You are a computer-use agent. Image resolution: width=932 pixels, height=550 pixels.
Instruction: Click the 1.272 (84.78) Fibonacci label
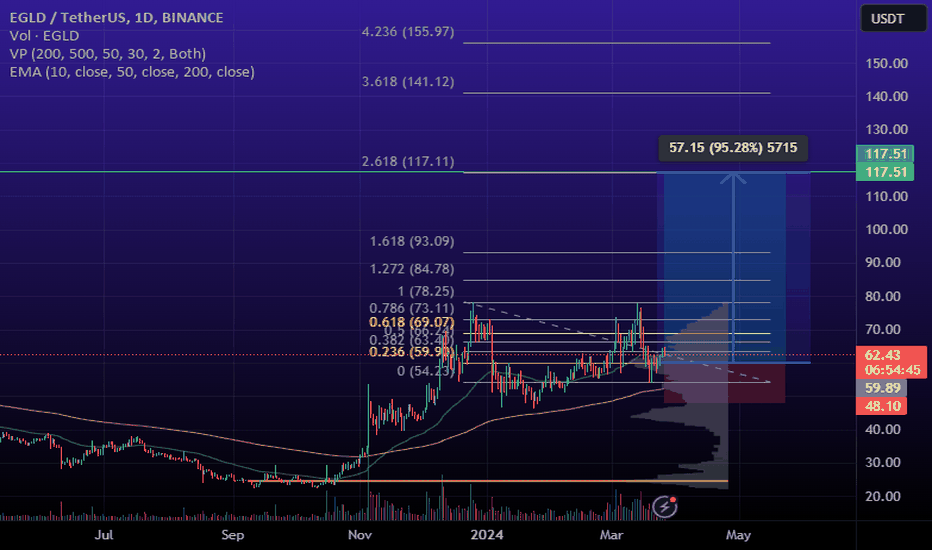412,269
